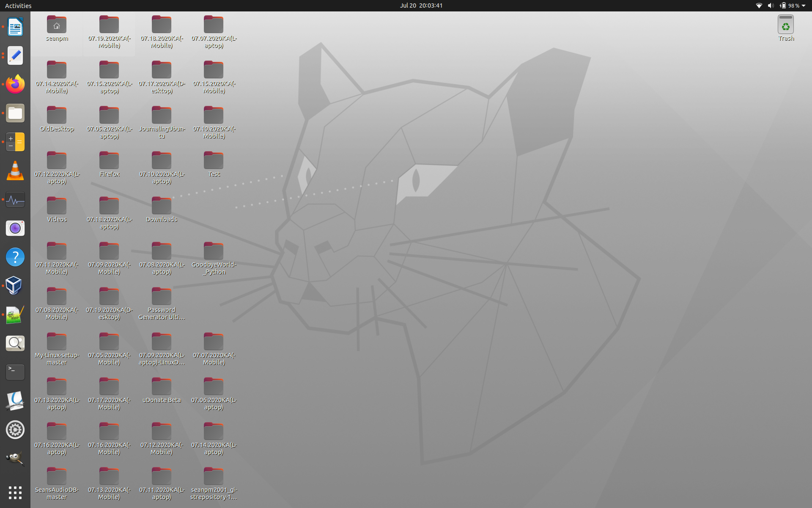Image resolution: width=812 pixels, height=508 pixels.
Task: Select folder 07.07.2020KA(L-aptop)
Action: (214, 32)
